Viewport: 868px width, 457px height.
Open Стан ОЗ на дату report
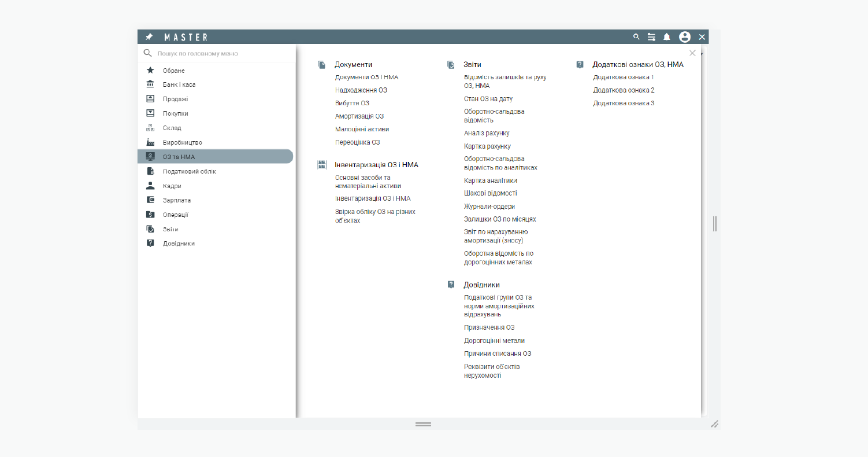[488, 99]
